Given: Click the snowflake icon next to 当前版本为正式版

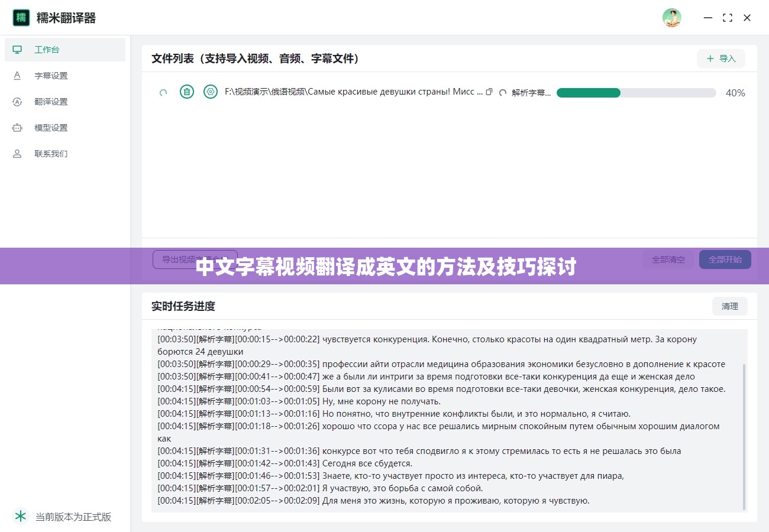Looking at the screenshot, I should tap(21, 516).
